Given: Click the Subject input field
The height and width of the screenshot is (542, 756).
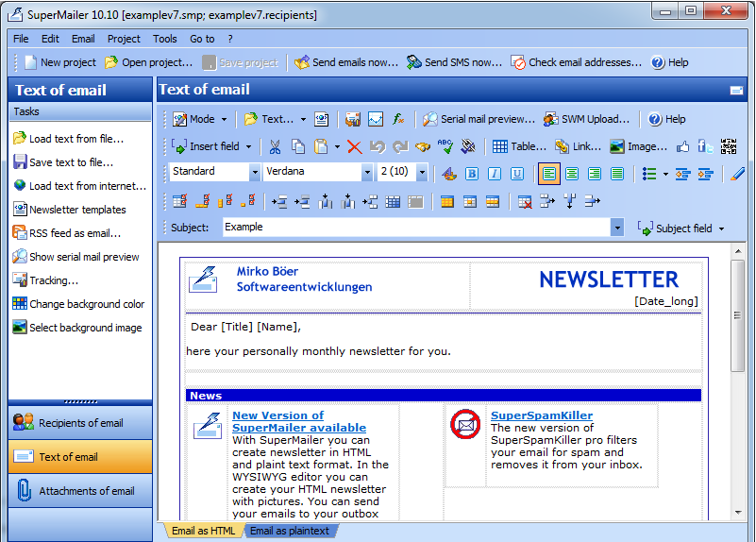Looking at the screenshot, I should click(416, 228).
